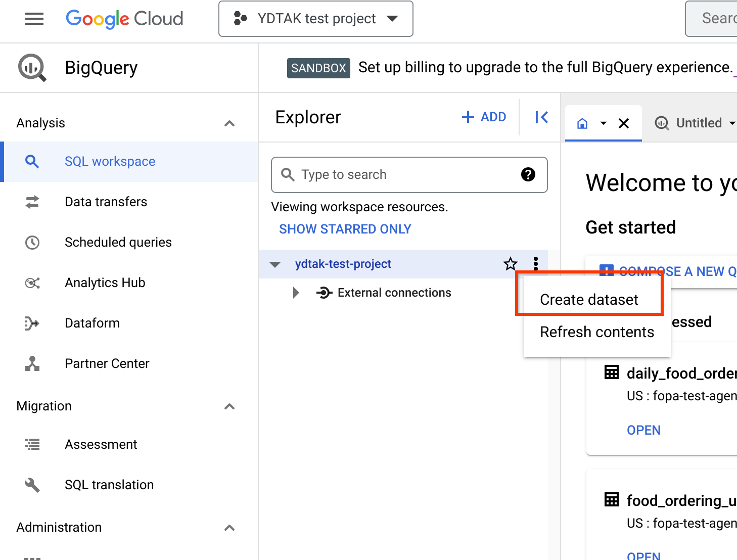Click the SANDBOX badge
737x560 pixels.
[x=318, y=68]
